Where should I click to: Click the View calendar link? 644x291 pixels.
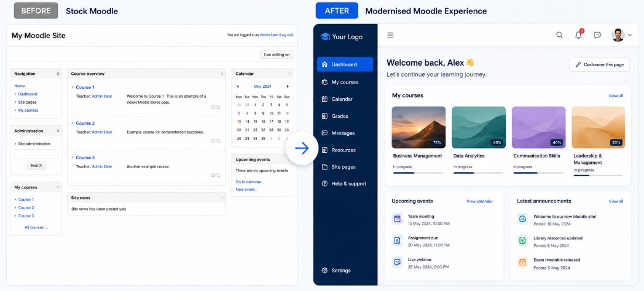click(479, 201)
